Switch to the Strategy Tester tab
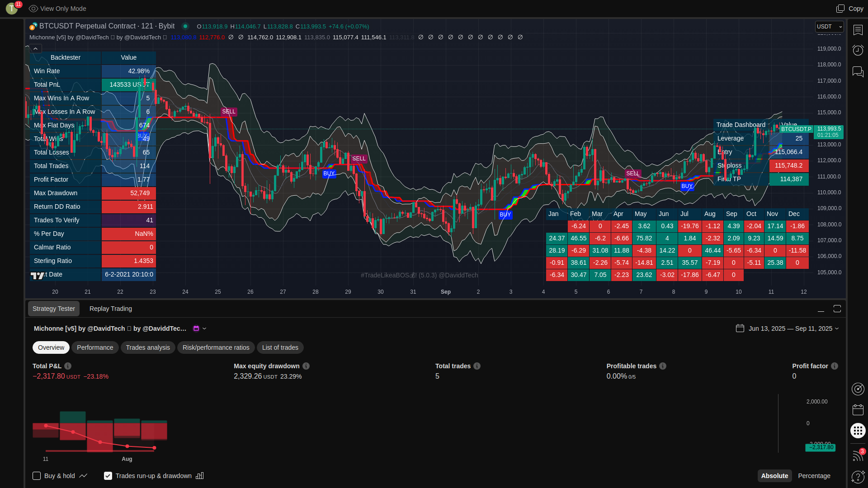 (x=54, y=309)
